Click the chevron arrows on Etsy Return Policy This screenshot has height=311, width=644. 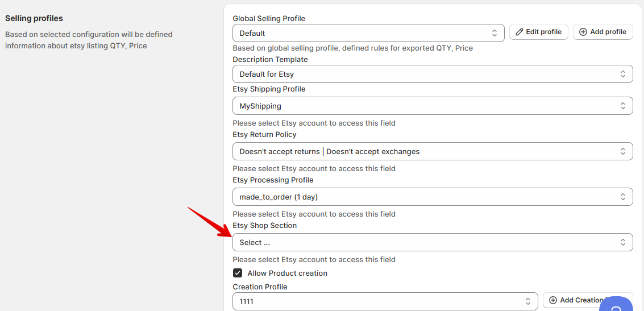[622, 151]
